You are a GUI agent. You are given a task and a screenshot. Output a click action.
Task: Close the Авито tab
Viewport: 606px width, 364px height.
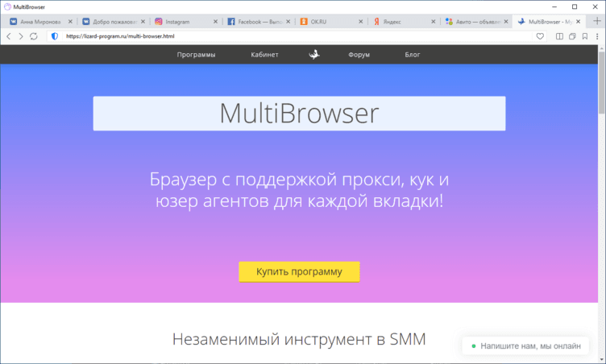pyautogui.click(x=506, y=22)
